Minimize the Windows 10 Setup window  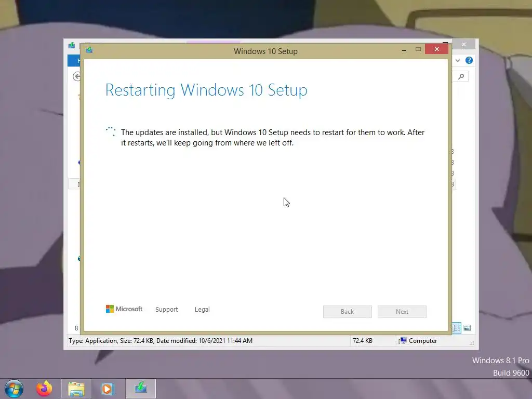(x=404, y=50)
